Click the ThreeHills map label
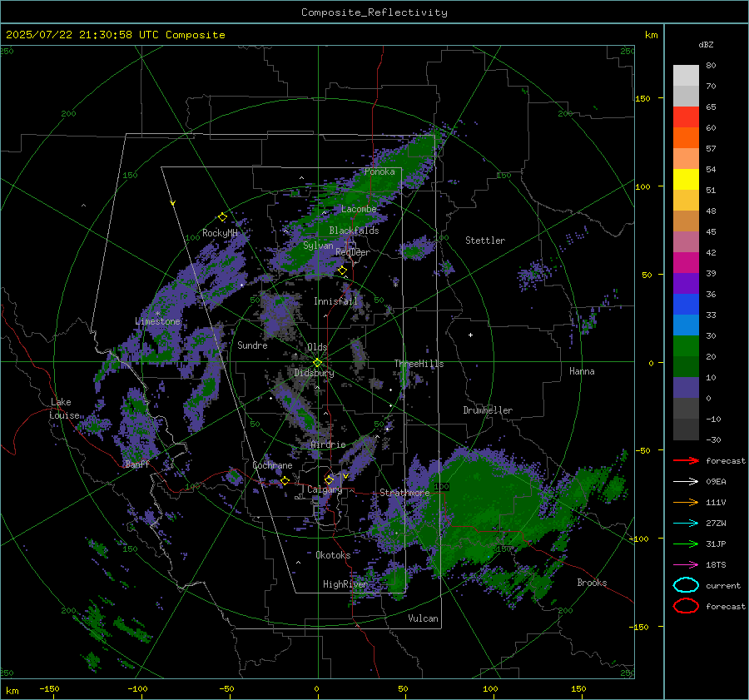 pos(419,364)
